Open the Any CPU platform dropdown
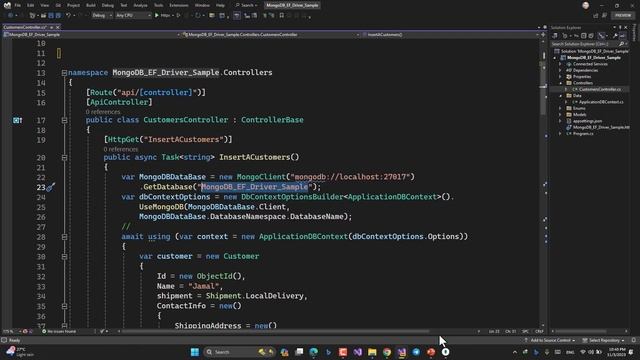Viewport: 640px width, 360px height. pos(133,16)
